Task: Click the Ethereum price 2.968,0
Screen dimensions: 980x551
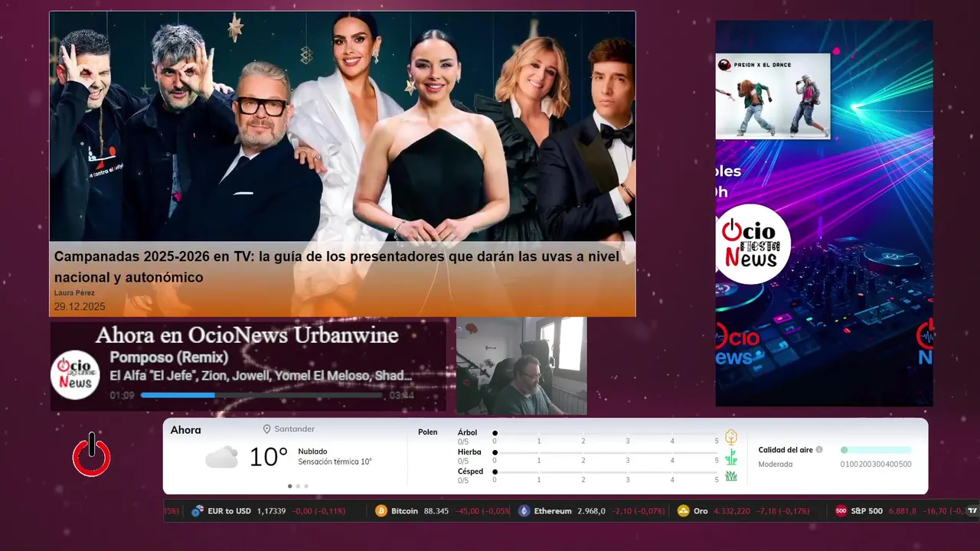Action: [592, 511]
